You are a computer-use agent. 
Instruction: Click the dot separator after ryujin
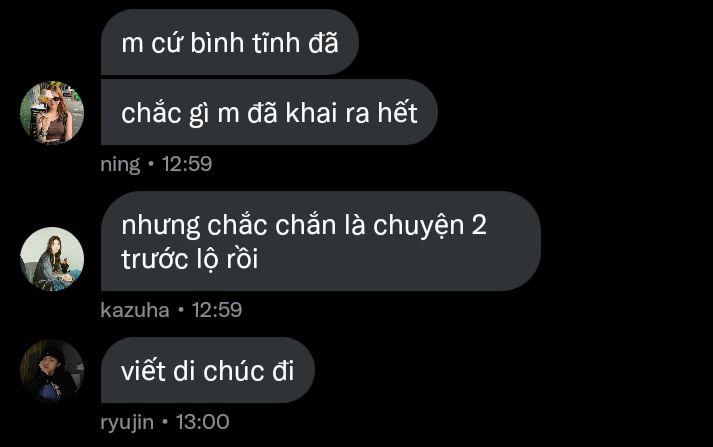click(x=165, y=422)
